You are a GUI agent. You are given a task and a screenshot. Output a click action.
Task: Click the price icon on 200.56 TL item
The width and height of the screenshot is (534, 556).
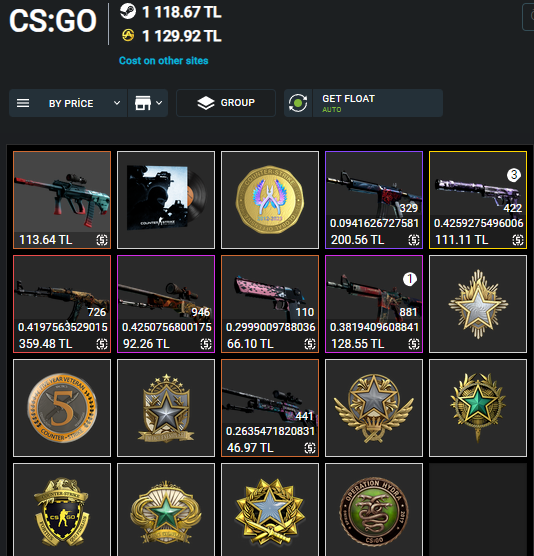tap(413, 240)
